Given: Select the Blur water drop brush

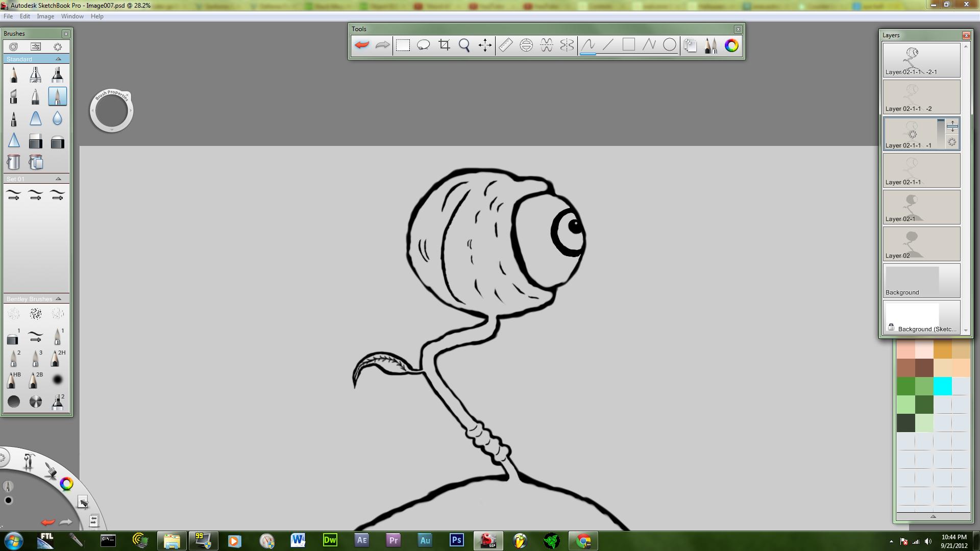Looking at the screenshot, I should (57, 118).
